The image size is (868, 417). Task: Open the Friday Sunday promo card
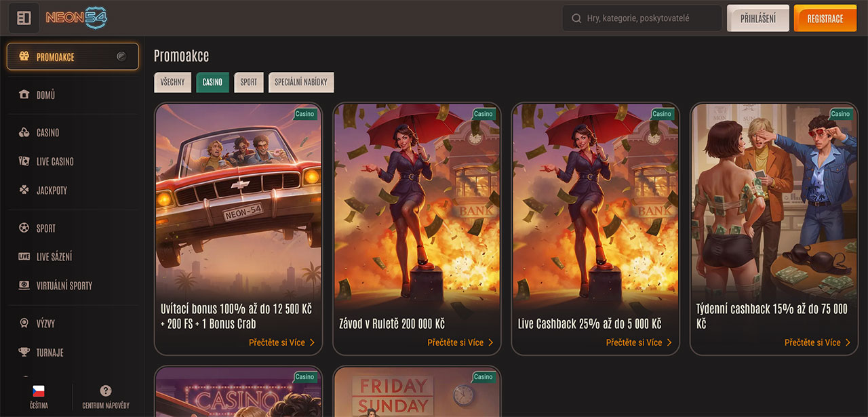pyautogui.click(x=417, y=392)
